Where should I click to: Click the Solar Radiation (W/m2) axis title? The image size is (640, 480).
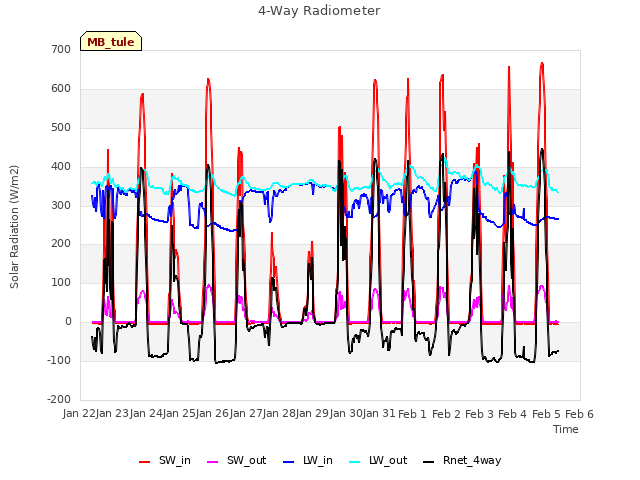14,227
